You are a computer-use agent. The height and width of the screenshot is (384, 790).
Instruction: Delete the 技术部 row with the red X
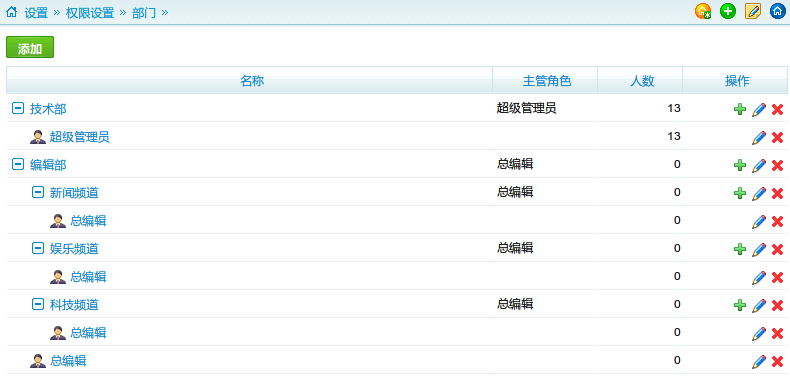pyautogui.click(x=777, y=109)
